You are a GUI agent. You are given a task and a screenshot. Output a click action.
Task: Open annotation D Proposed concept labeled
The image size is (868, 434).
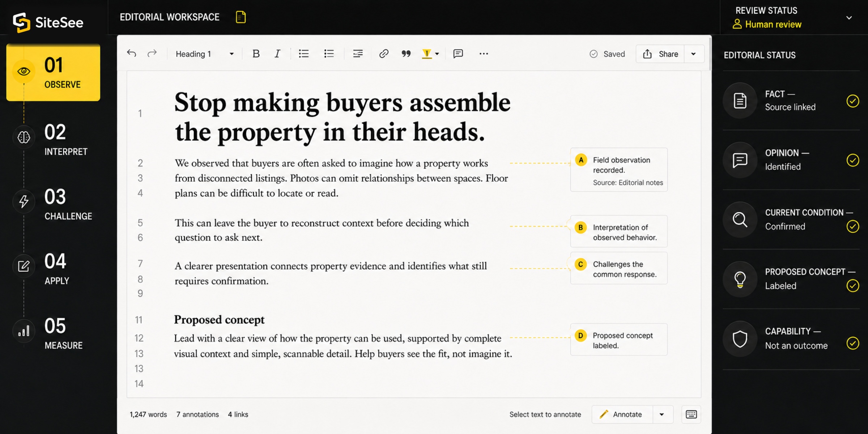[619, 340]
